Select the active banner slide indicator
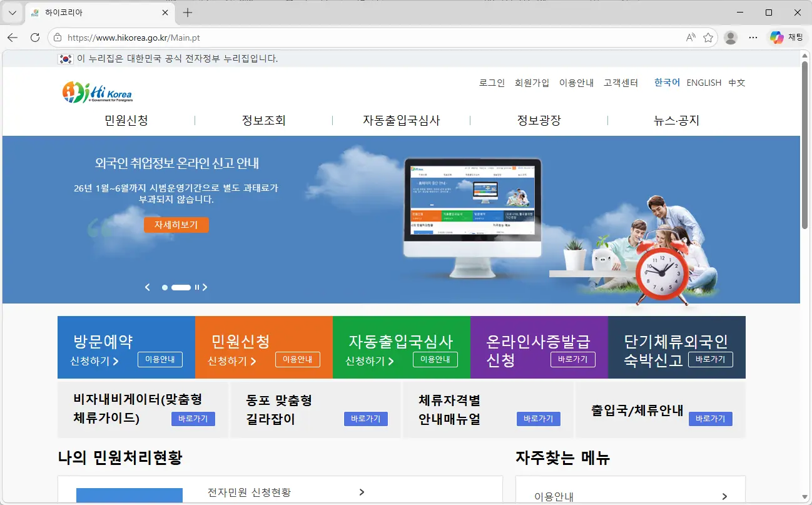This screenshot has width=812, height=505. 181,287
